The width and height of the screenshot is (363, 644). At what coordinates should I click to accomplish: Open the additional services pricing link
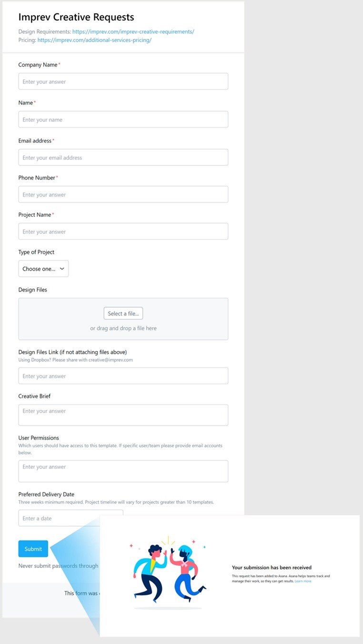click(x=94, y=41)
